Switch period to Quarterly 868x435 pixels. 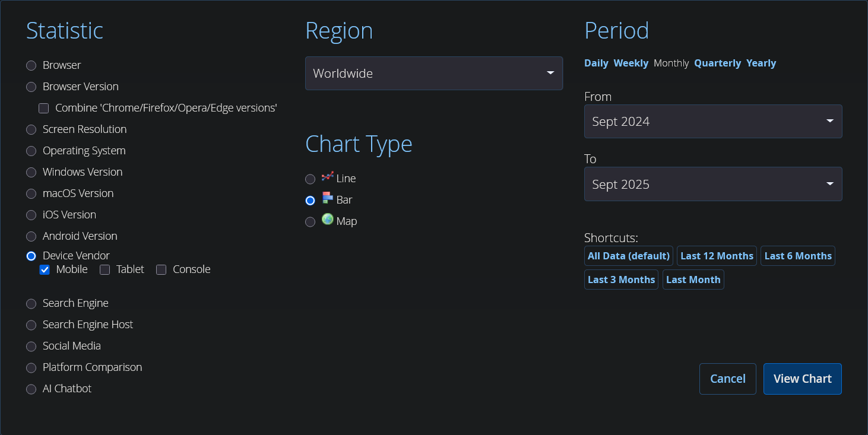[718, 63]
